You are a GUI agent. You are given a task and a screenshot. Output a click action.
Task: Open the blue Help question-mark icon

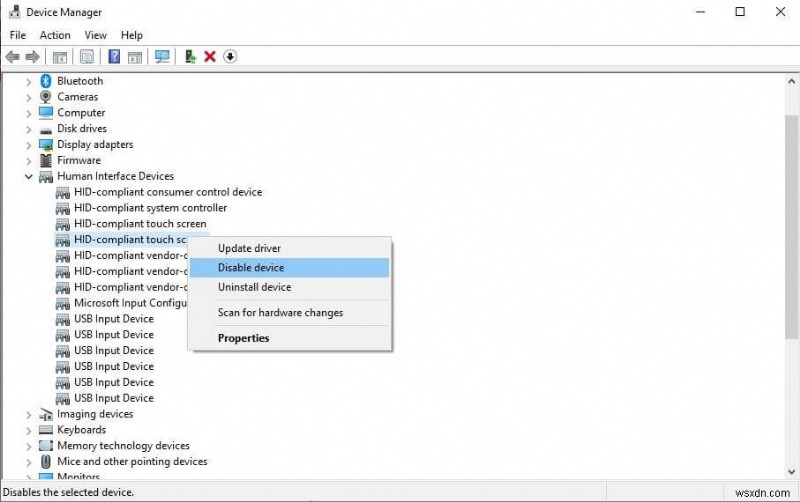tap(114, 57)
